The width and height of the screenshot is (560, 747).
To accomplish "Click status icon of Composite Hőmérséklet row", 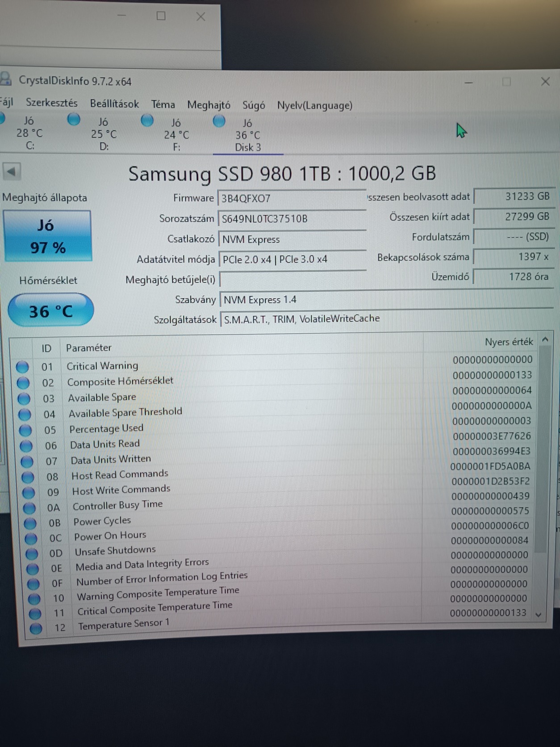I will (23, 383).
